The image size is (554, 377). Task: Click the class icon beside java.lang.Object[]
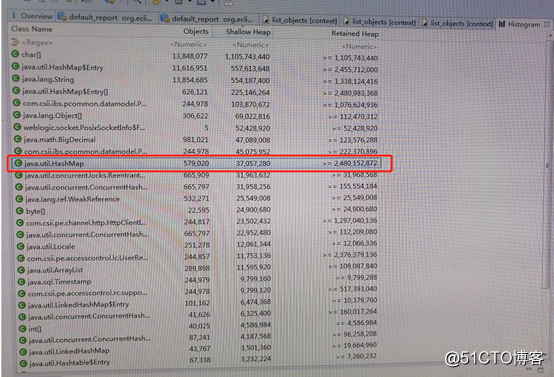coord(17,115)
